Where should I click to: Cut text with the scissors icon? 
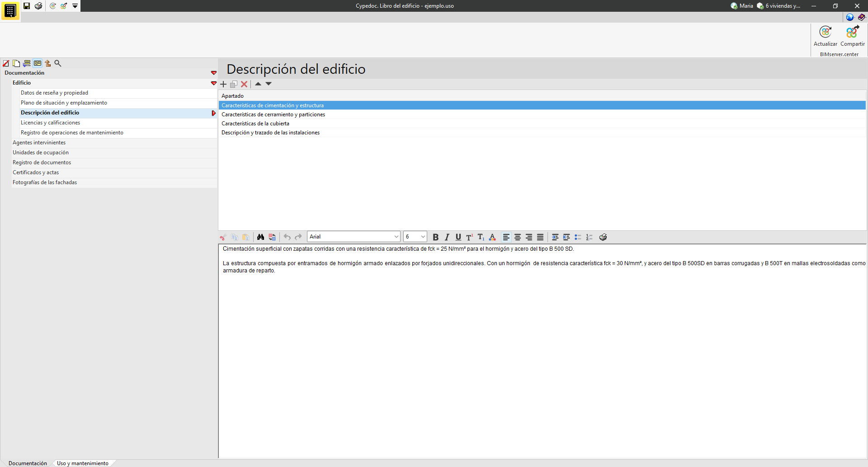tap(223, 237)
